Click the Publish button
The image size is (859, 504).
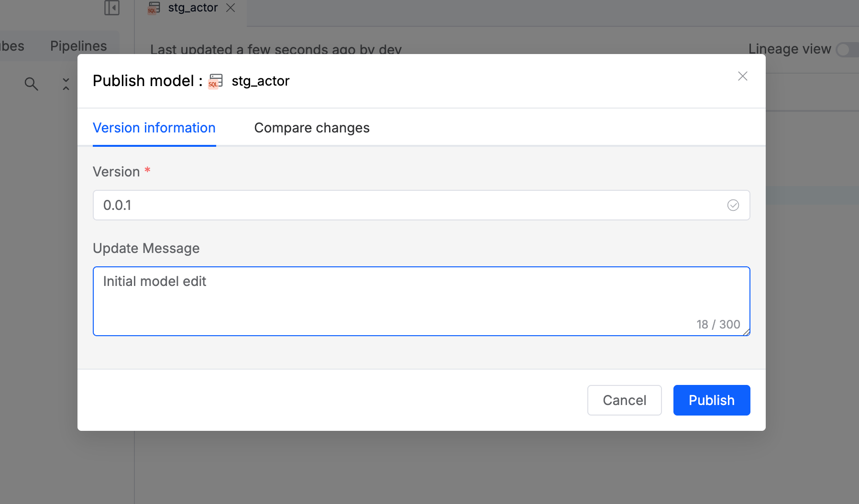tap(711, 400)
